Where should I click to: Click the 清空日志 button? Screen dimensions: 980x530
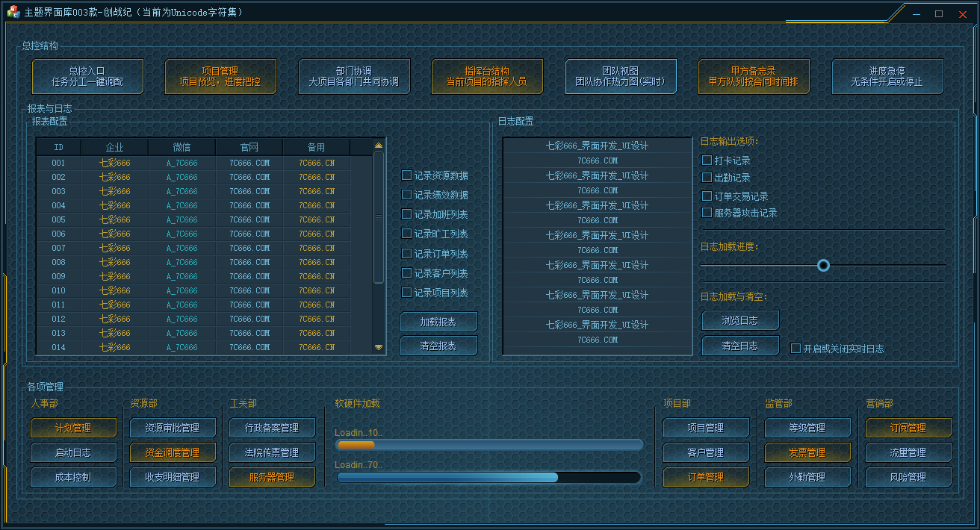click(x=739, y=346)
